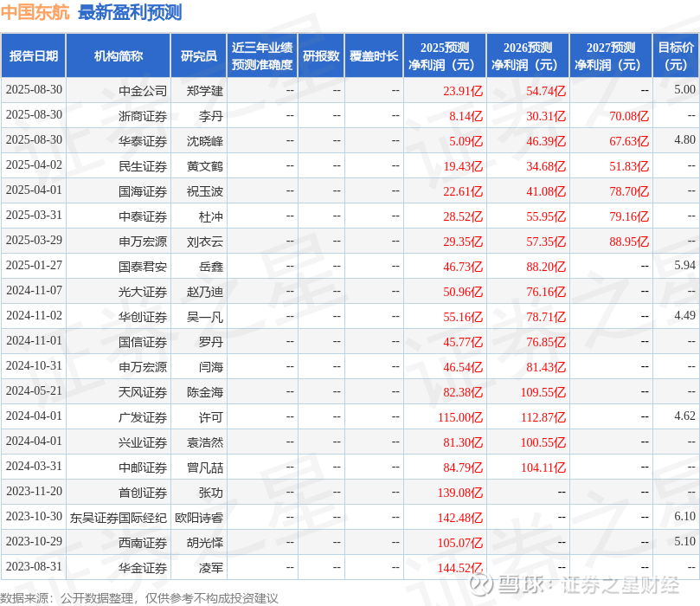Click the 最新盈利预测 heading

coord(130,12)
